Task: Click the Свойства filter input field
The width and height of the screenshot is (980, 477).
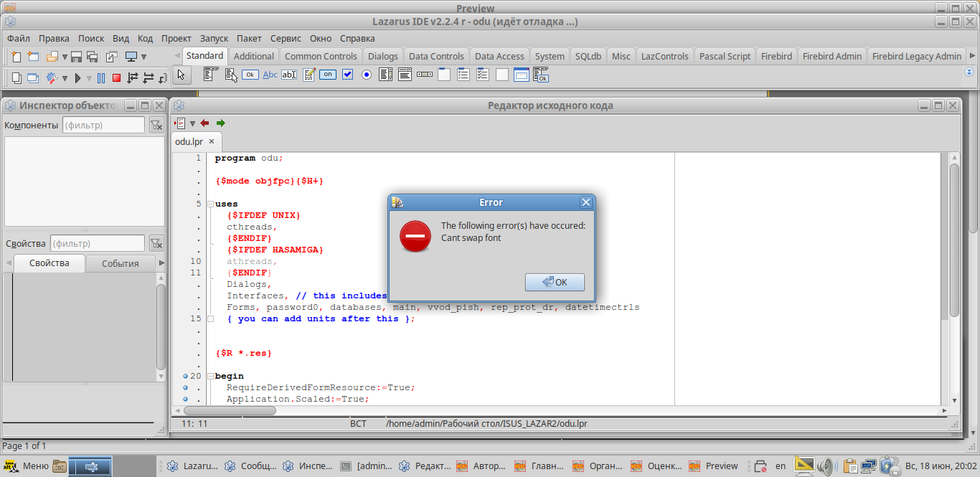Action: tap(97, 243)
